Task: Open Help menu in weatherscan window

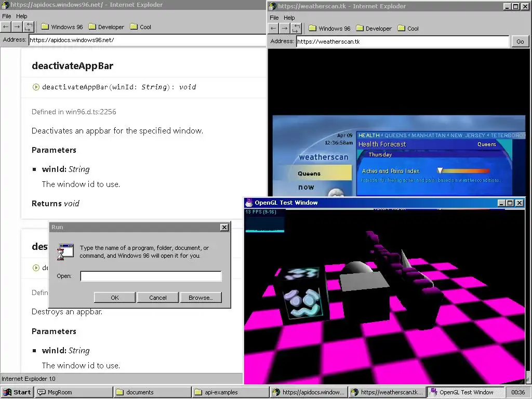Action: [x=289, y=18]
